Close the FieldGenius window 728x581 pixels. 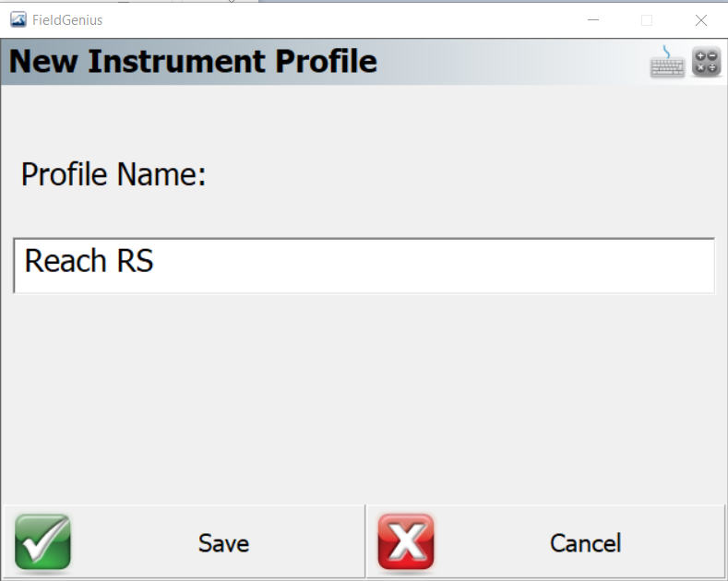tap(701, 20)
